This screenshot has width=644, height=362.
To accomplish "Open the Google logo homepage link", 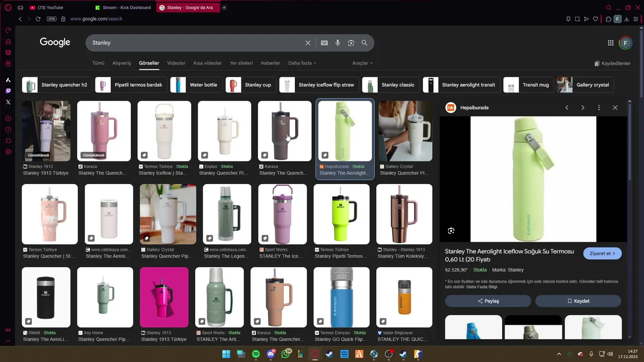I will (x=55, y=43).
